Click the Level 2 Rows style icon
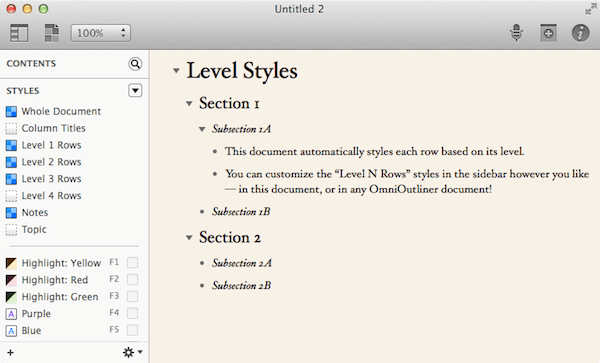This screenshot has width=600, height=363. (11, 162)
